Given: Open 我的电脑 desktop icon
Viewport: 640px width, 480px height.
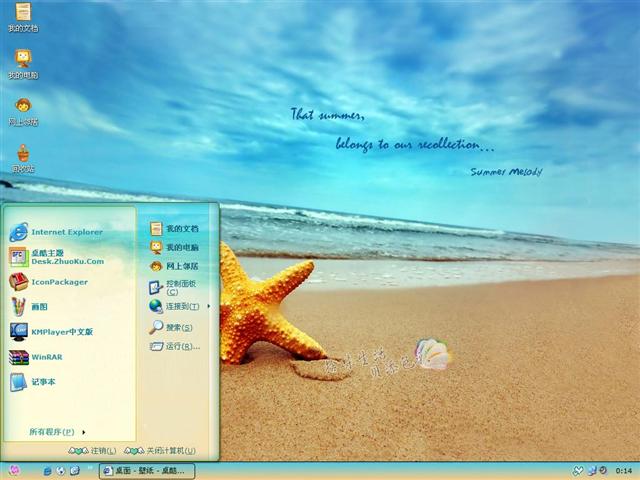Looking at the screenshot, I should [23, 64].
